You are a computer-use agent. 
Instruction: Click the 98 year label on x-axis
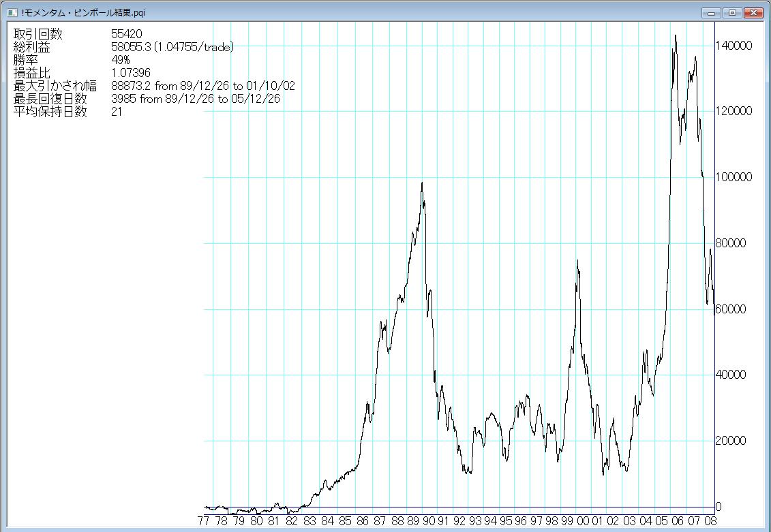coord(551,521)
